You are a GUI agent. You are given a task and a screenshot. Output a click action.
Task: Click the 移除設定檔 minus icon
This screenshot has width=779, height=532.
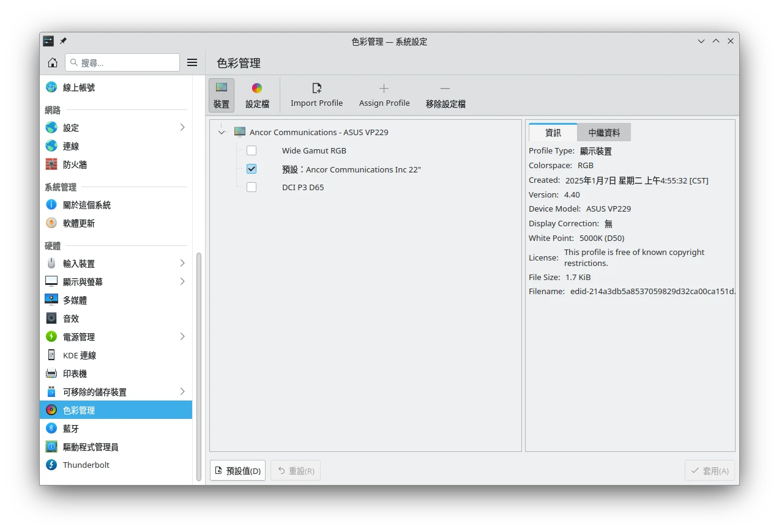[x=445, y=89]
